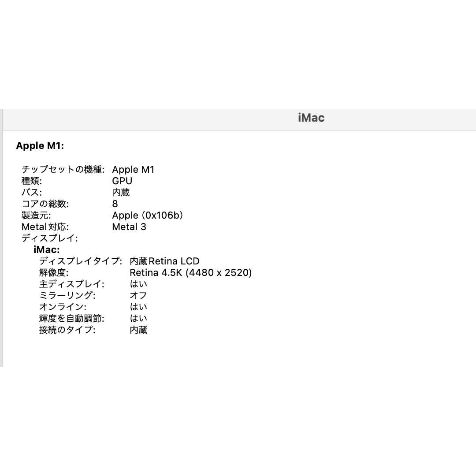Select the chipset value Apple M1

133,169
